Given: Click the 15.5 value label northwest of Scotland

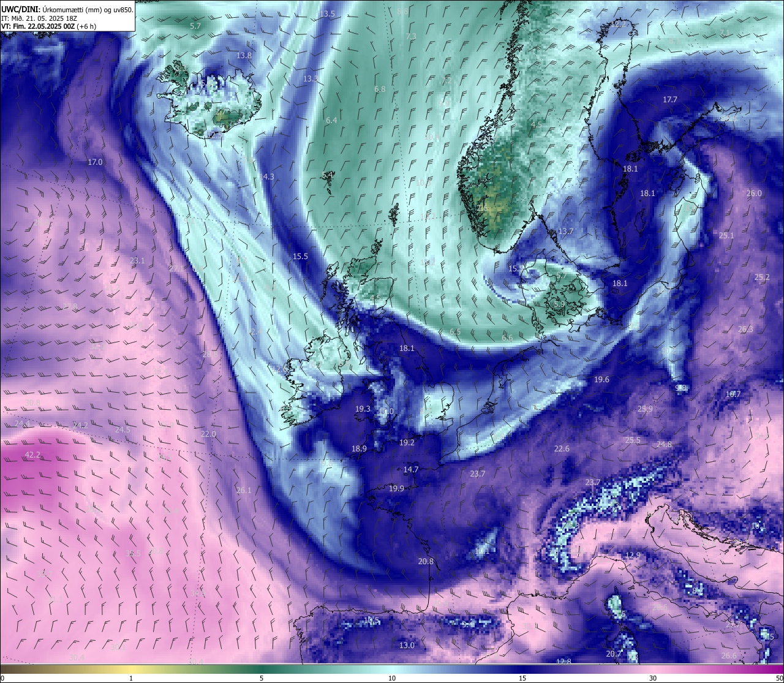Looking at the screenshot, I should pos(300,257).
